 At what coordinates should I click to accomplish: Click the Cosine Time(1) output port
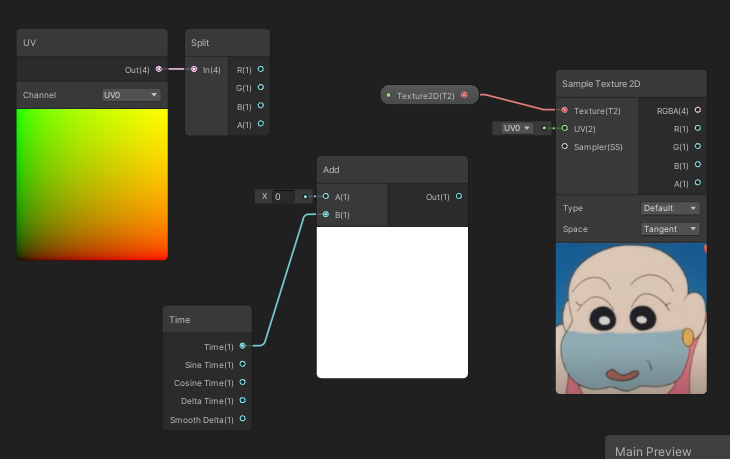point(243,382)
